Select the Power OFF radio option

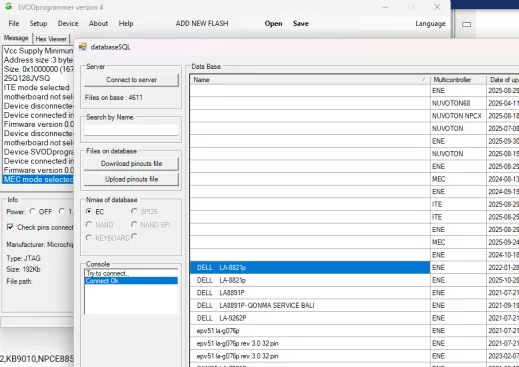(32, 211)
